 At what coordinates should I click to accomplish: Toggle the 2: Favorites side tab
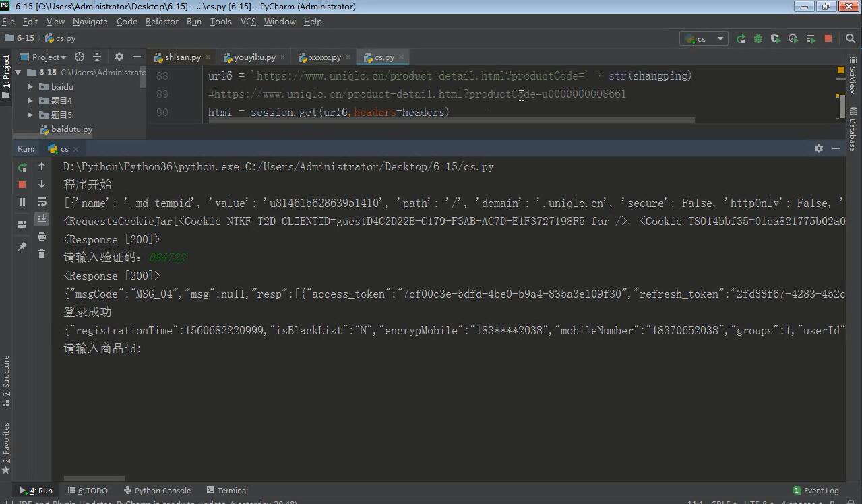6,447
